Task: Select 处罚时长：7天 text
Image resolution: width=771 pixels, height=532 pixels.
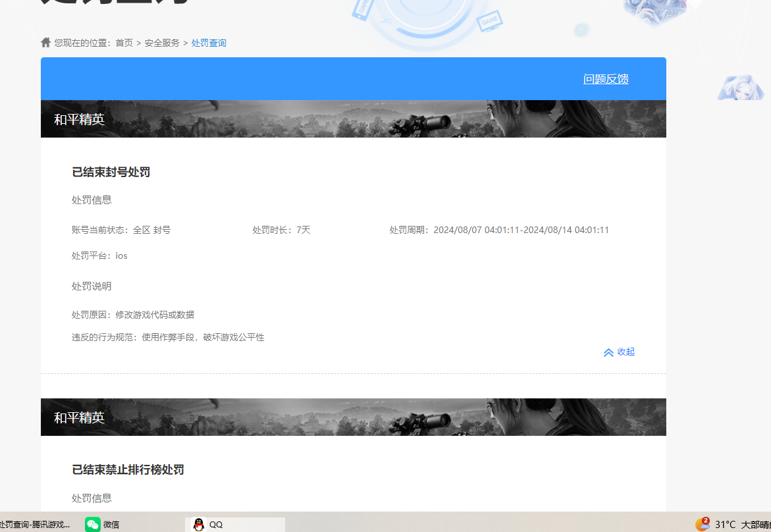Action: point(281,230)
